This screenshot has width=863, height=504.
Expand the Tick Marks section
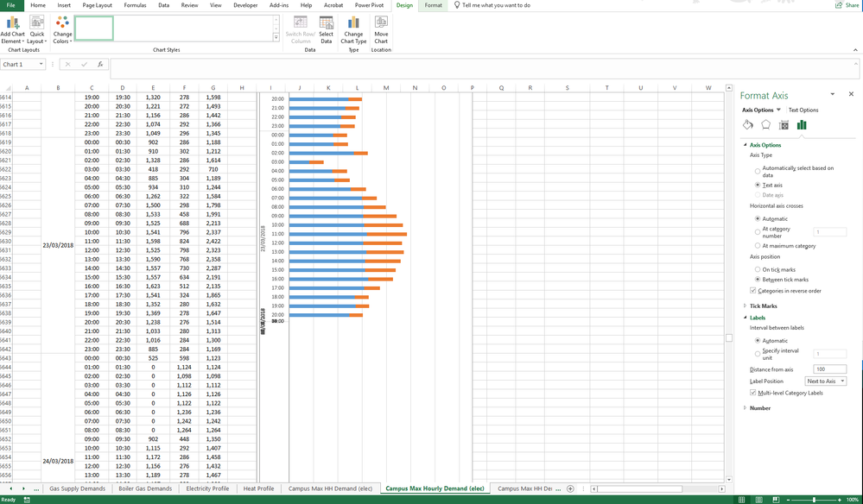(746, 306)
